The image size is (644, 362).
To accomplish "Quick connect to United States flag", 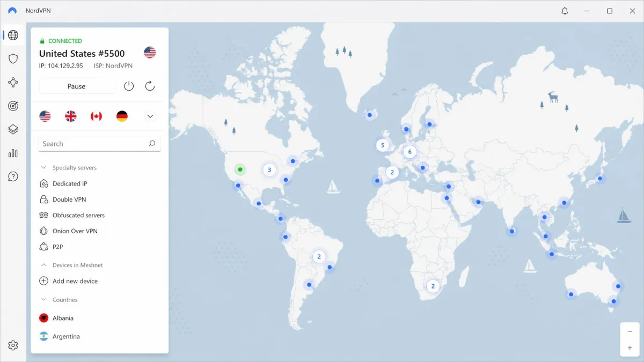I will click(45, 116).
